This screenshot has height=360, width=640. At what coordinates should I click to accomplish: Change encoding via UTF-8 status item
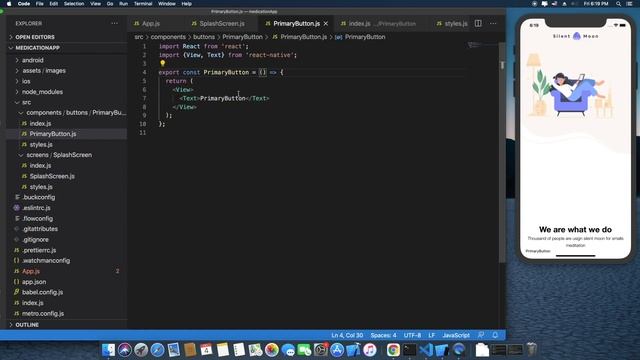(x=412, y=335)
